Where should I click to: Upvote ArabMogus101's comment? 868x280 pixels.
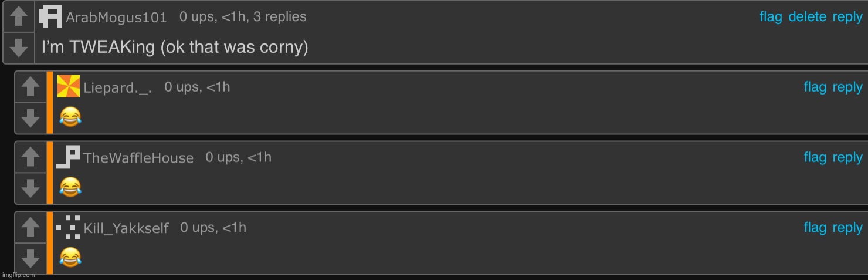(x=19, y=16)
